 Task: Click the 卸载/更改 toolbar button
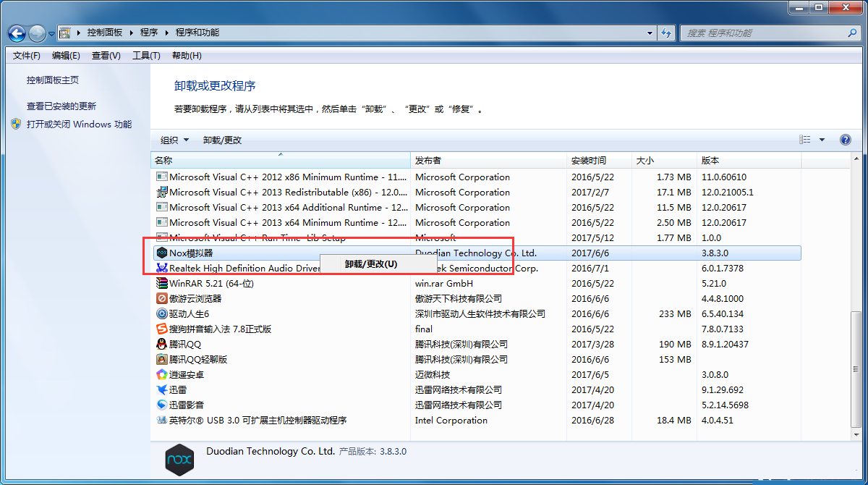(222, 140)
